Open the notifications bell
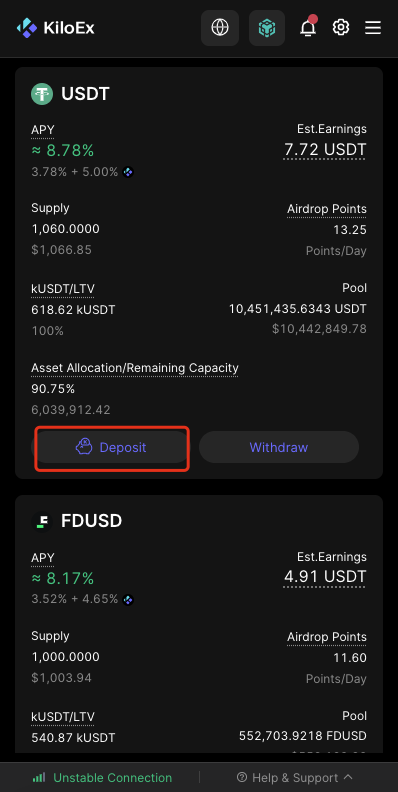 (x=308, y=27)
